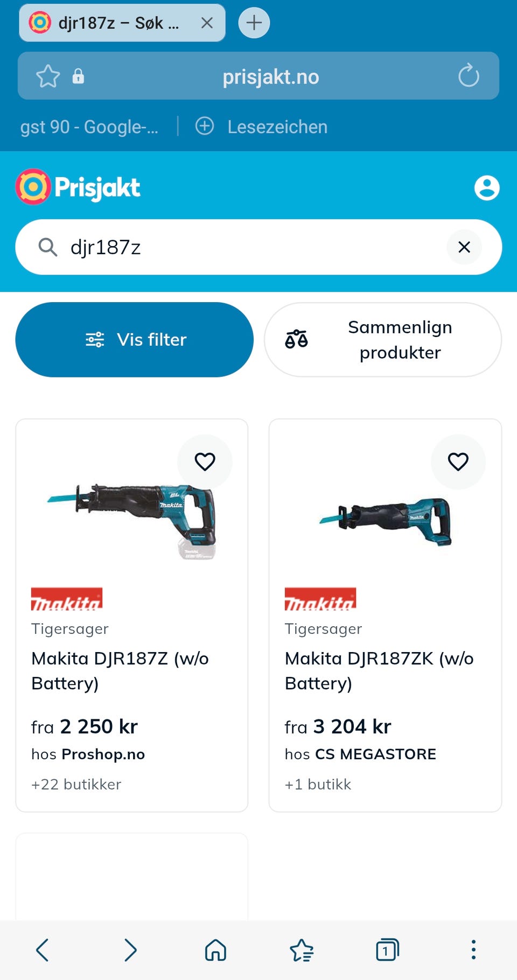Favorite the Makita DJR187Z with heart icon
The width and height of the screenshot is (517, 980).
[205, 461]
